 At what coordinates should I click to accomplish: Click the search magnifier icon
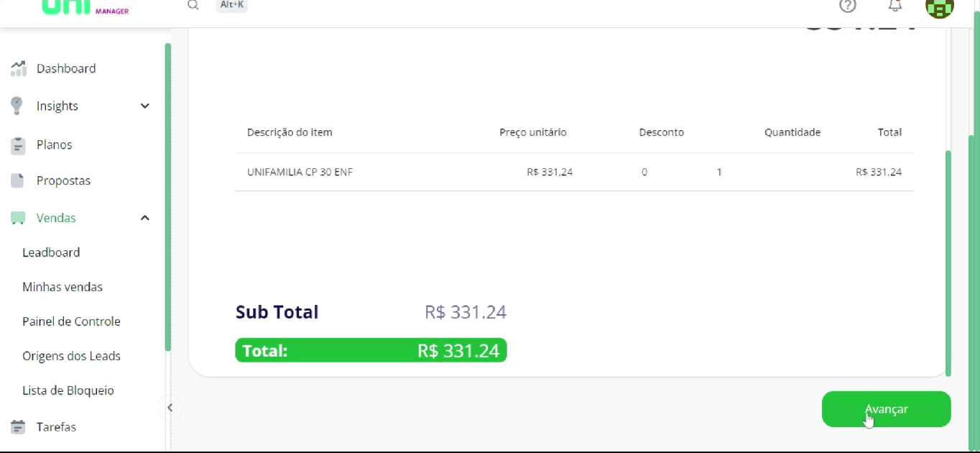coord(193,5)
